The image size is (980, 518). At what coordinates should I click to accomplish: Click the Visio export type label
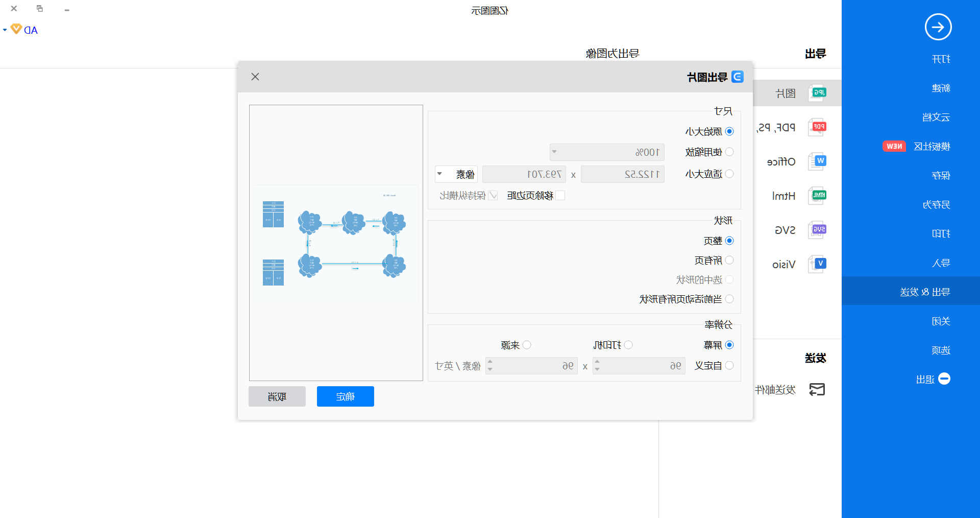tap(784, 265)
